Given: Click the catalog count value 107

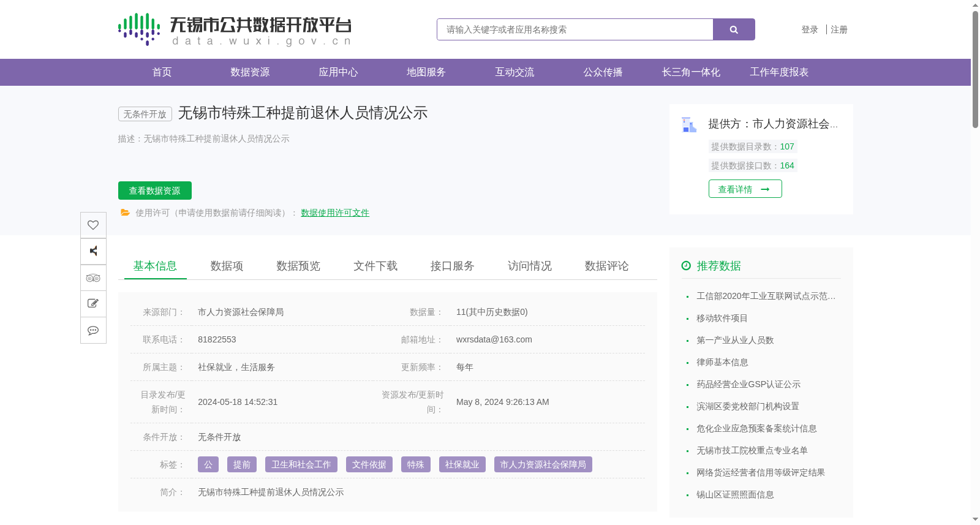Looking at the screenshot, I should [787, 146].
